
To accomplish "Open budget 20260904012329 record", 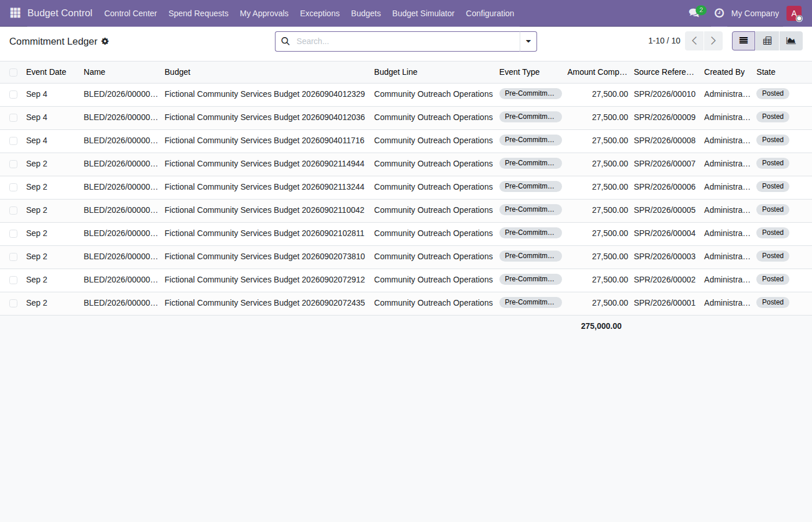I will 264,94.
